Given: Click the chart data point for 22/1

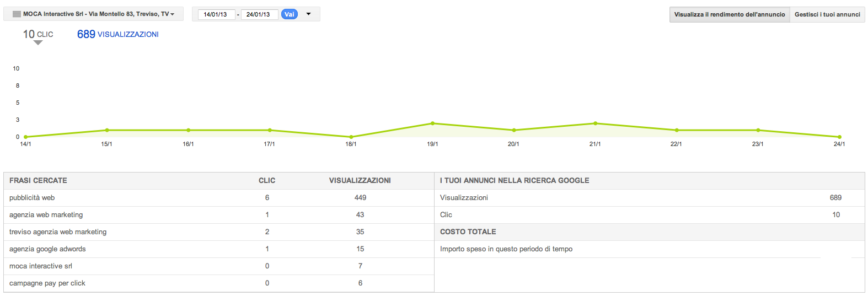Looking at the screenshot, I should (677, 130).
